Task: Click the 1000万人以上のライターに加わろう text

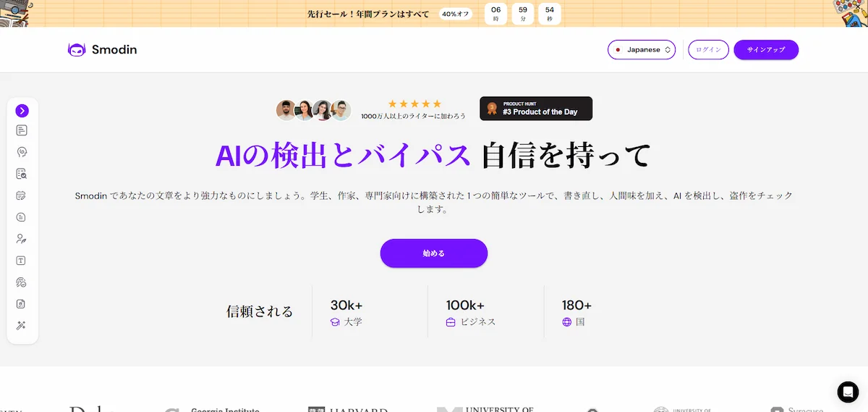Action: (x=413, y=116)
